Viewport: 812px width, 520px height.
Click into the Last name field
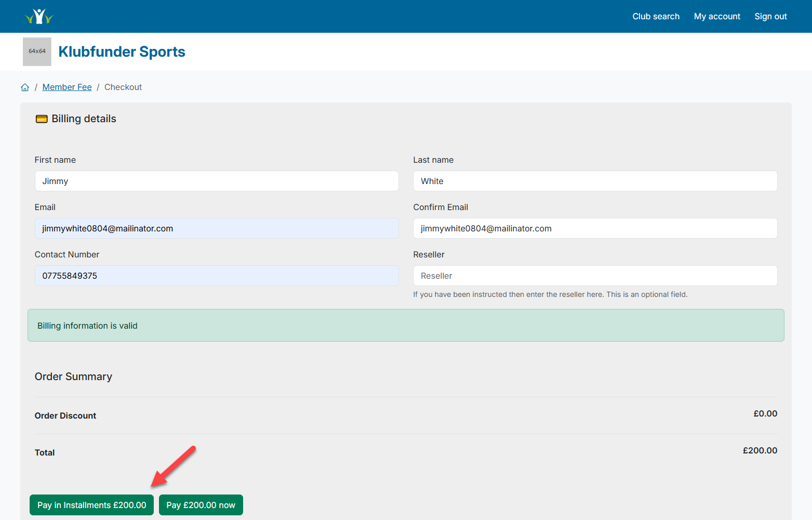(595, 181)
